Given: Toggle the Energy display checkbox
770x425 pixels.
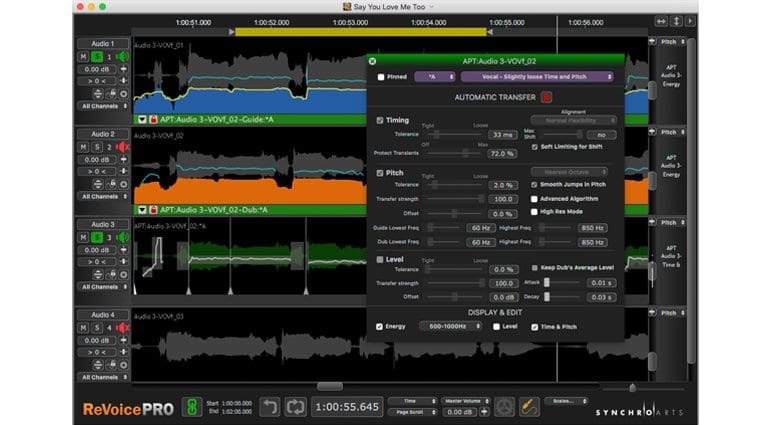Looking at the screenshot, I should tap(379, 327).
